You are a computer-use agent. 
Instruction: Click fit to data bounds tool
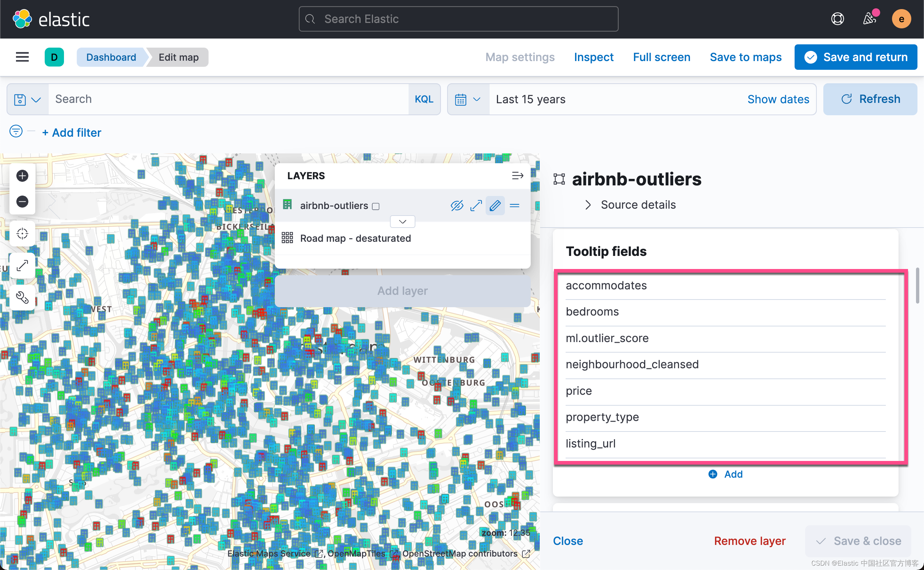tap(22, 233)
